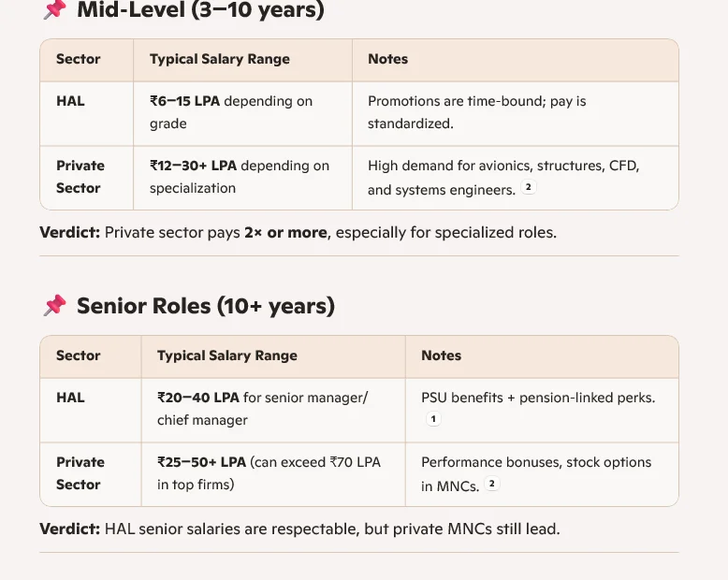728x580 pixels.
Task: Open citation 2 after 'and systems engineers'
Action: (x=529, y=188)
